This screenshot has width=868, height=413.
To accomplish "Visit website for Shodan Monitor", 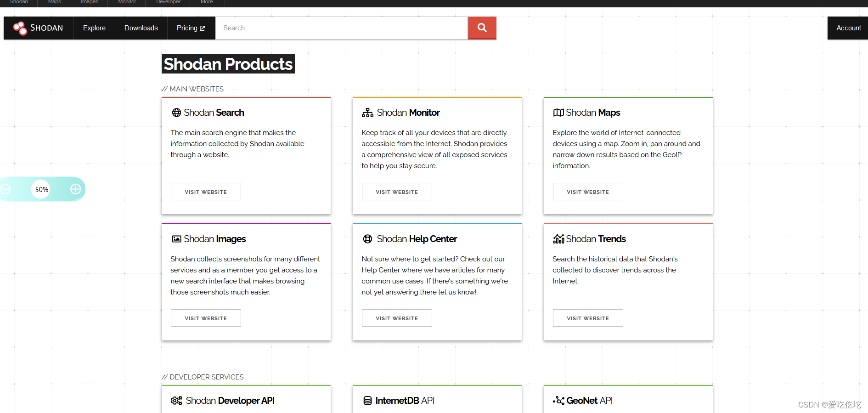I will [397, 192].
